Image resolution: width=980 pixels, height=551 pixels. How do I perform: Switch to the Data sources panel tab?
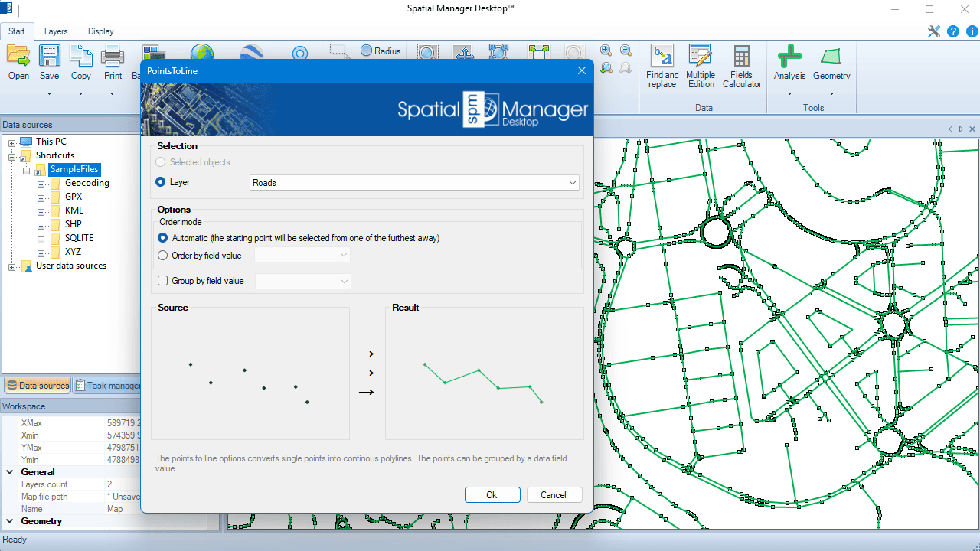tap(38, 386)
